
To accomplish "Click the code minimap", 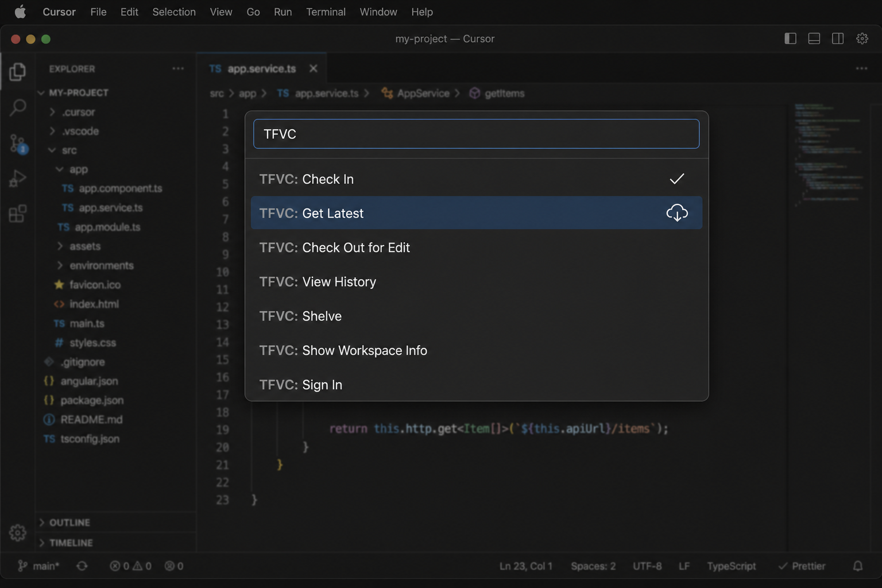I will tap(829, 154).
